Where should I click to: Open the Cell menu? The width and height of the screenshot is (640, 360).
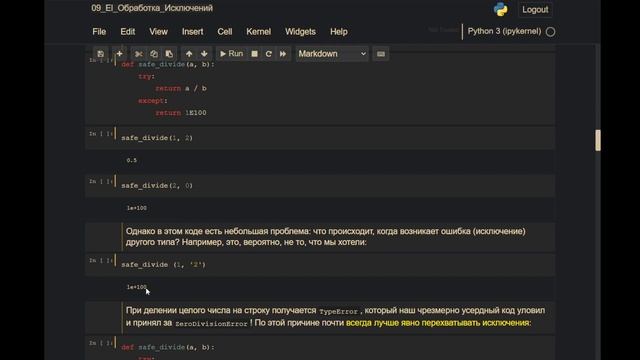(x=224, y=31)
